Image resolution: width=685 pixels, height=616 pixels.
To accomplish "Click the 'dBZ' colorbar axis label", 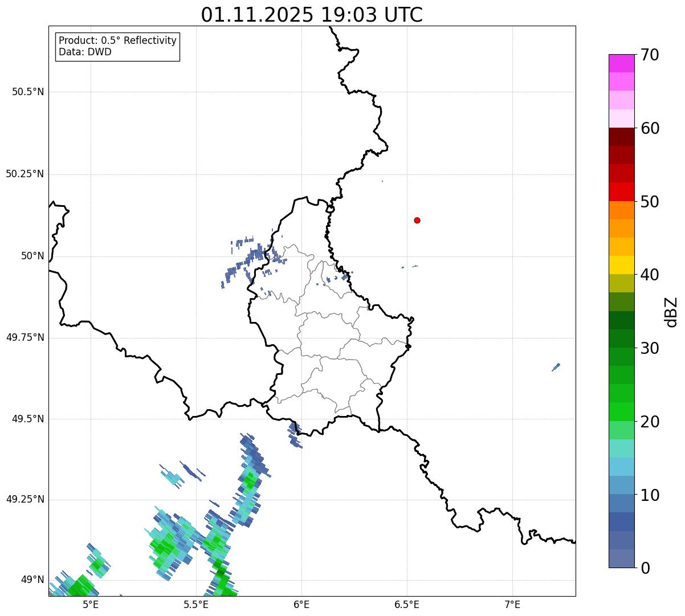I will [x=671, y=312].
